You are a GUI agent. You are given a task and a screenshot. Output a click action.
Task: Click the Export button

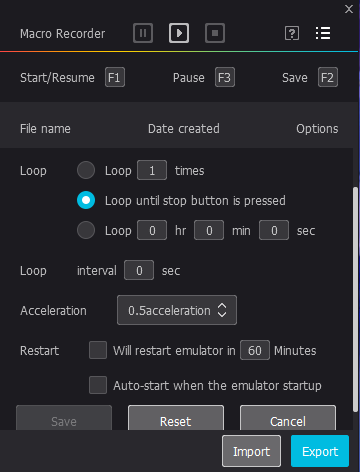[x=320, y=451]
